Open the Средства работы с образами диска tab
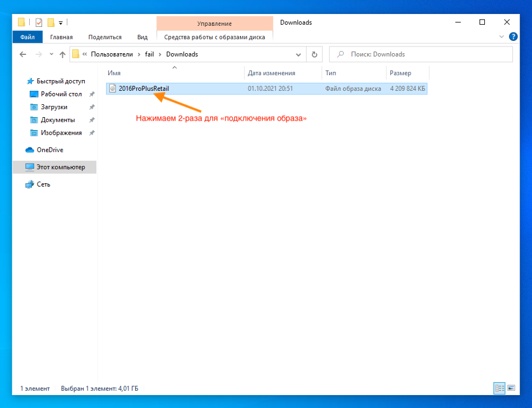Image resolution: width=532 pixels, height=408 pixels. (x=215, y=37)
